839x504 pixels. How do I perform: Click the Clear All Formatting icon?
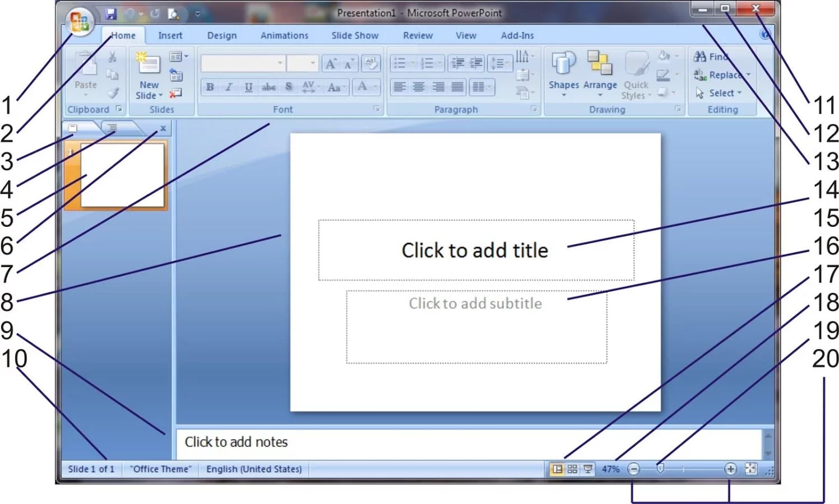(370, 63)
